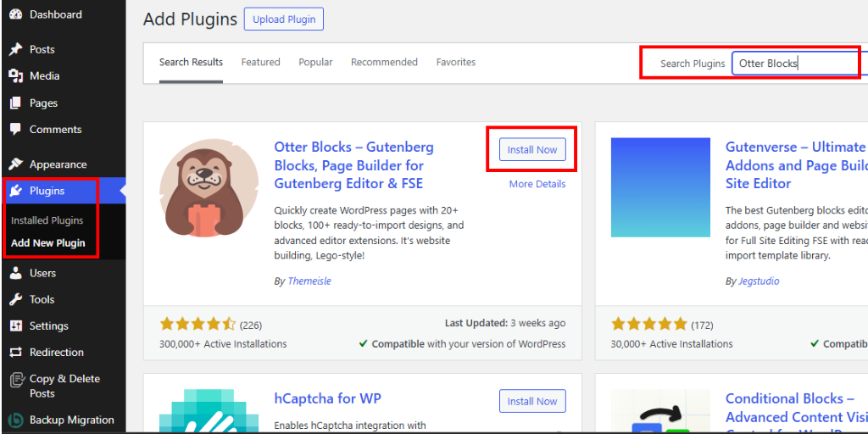This screenshot has width=868, height=434.
Task: Install Now for Otter Blocks
Action: click(x=532, y=149)
